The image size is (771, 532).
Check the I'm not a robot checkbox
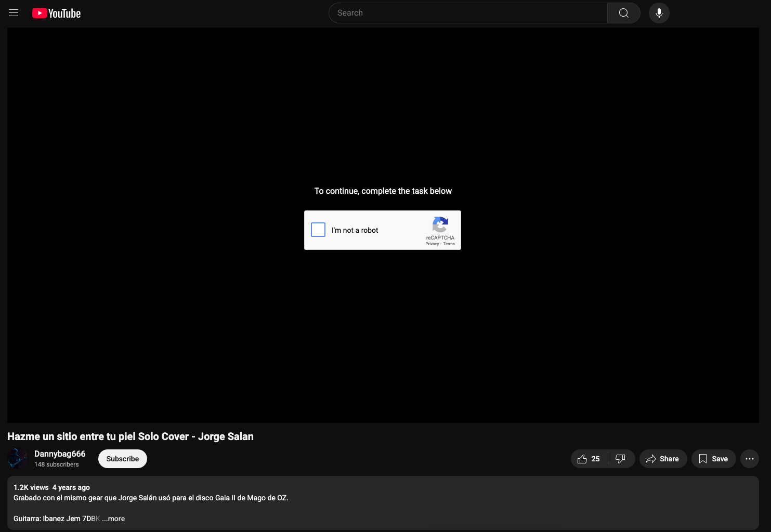318,230
